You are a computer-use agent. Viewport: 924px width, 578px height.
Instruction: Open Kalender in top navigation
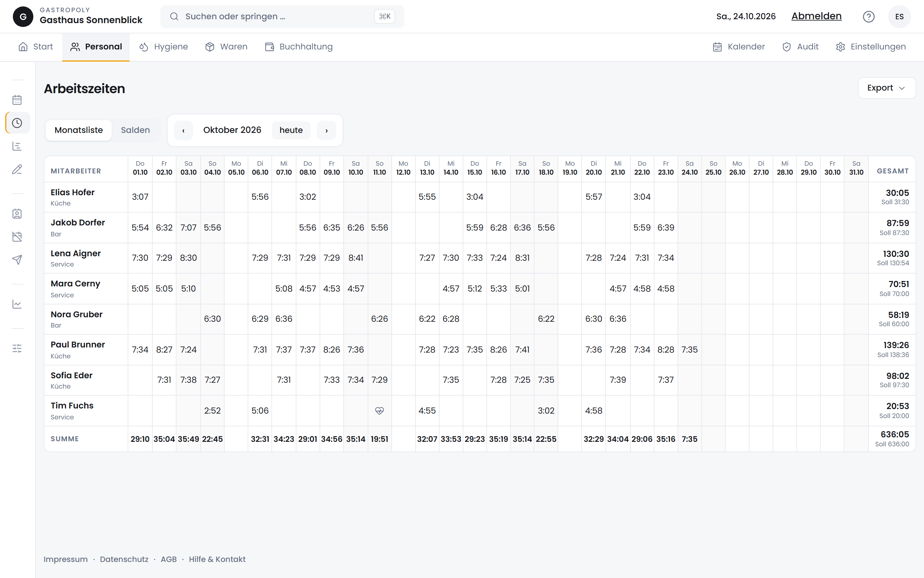(x=739, y=47)
